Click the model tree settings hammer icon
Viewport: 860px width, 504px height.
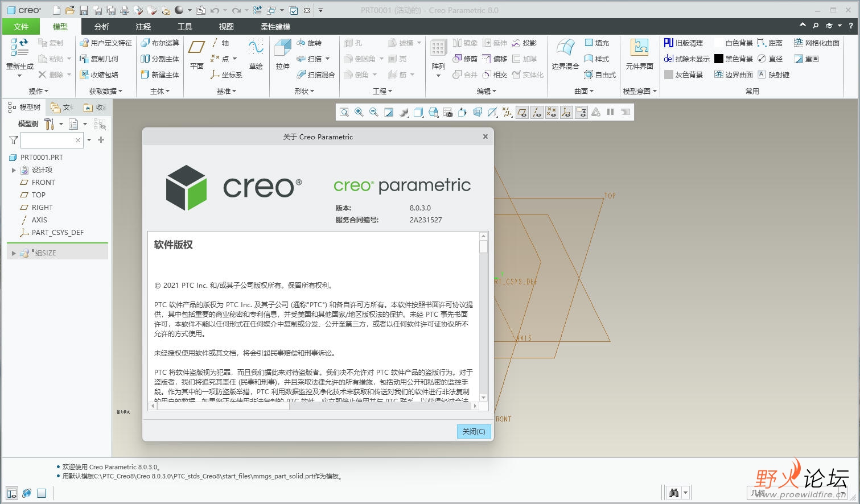(50, 123)
